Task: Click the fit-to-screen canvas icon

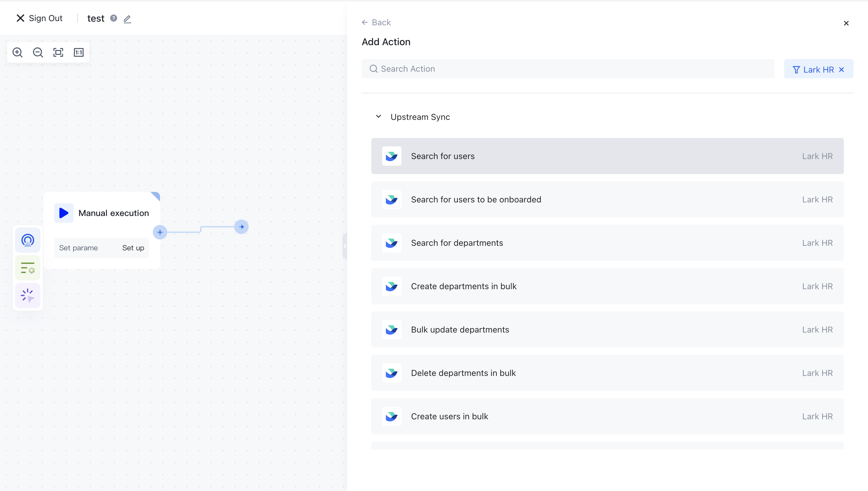Action: pos(58,52)
